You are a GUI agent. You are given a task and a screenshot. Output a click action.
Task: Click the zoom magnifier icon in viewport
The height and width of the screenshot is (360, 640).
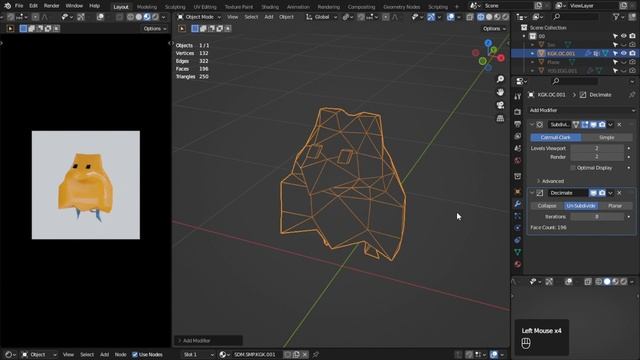coord(500,79)
